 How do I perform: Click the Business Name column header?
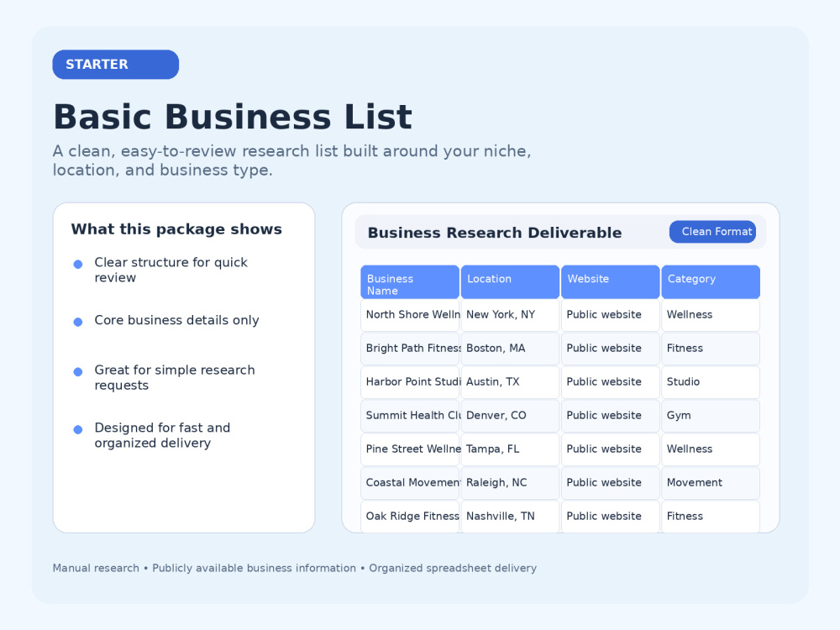tap(410, 281)
